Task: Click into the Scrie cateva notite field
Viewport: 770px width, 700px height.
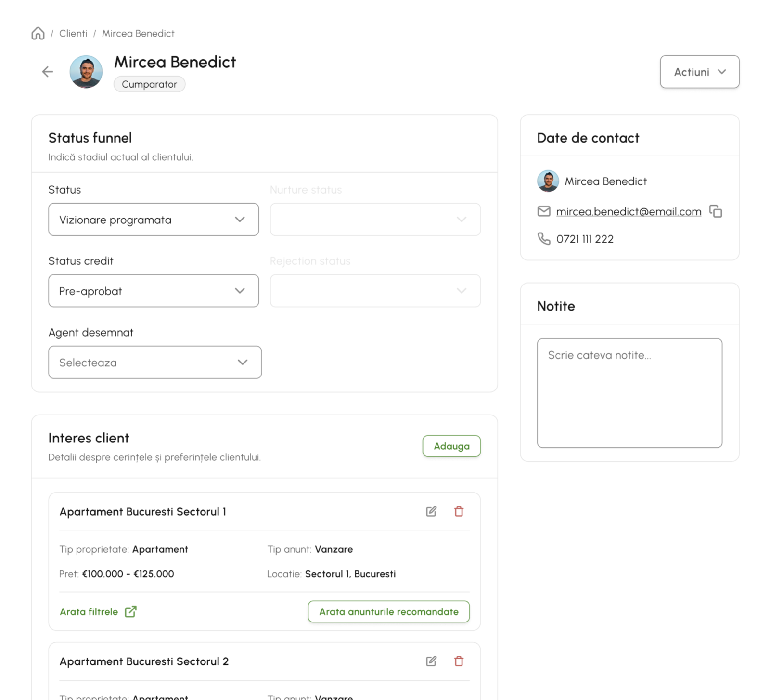Action: (629, 393)
